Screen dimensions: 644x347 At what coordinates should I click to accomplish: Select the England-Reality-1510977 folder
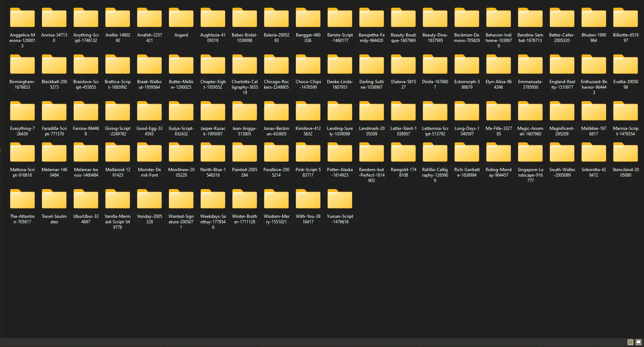click(x=562, y=72)
